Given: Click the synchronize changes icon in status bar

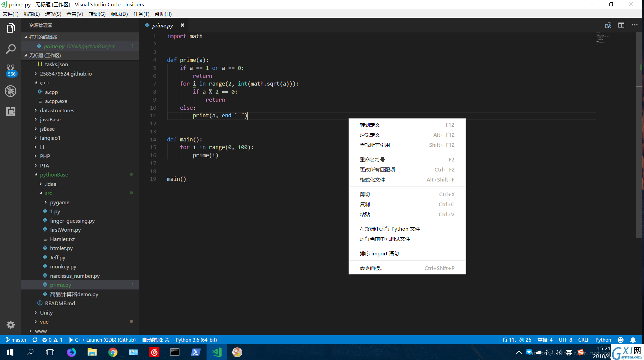Looking at the screenshot, I should pos(35,340).
